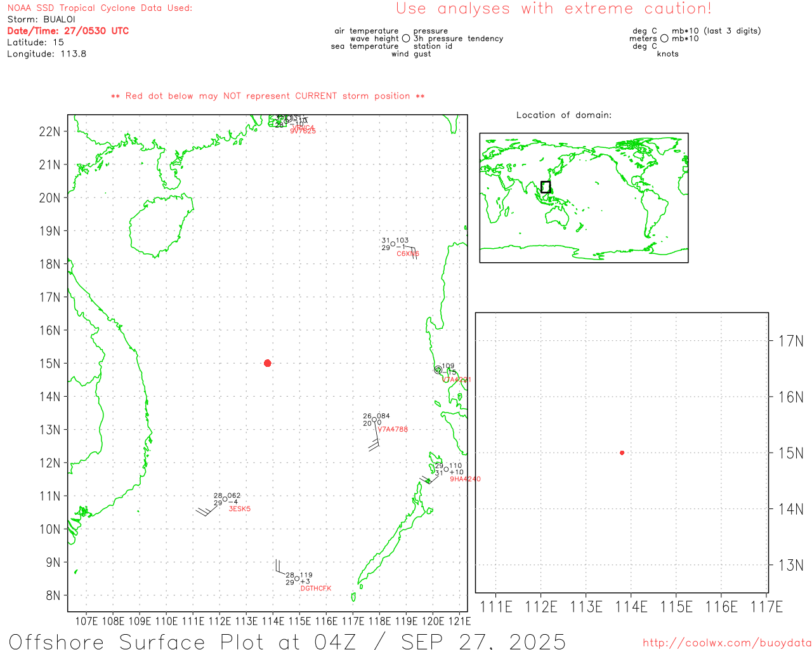Click the '3h pressure tendency' legend label

pyautogui.click(x=458, y=39)
